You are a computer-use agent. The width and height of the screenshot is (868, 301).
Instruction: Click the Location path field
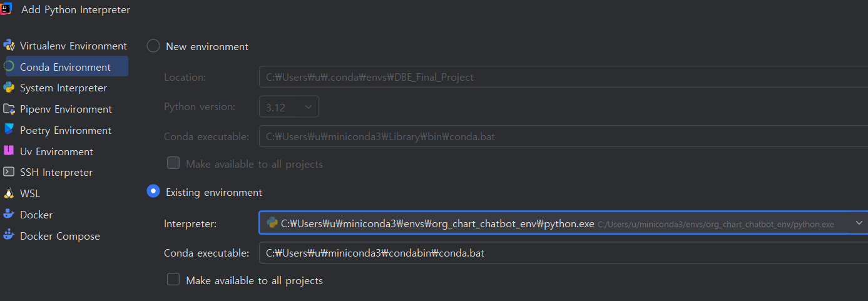pyautogui.click(x=563, y=78)
